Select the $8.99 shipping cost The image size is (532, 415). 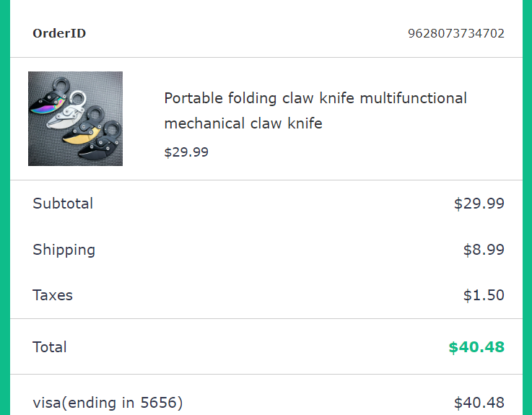[484, 250]
